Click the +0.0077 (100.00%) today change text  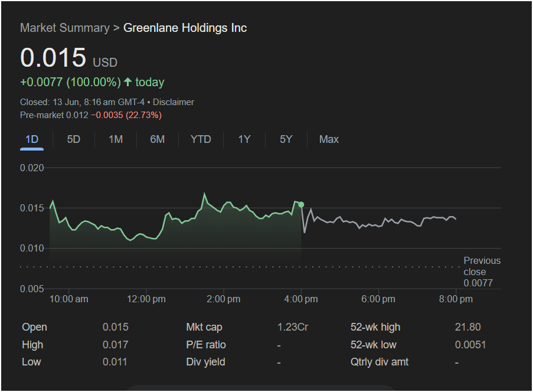(92, 82)
